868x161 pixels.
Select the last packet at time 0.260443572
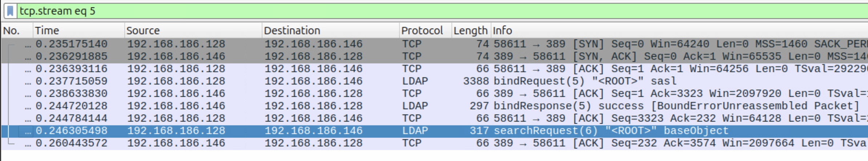point(363,143)
